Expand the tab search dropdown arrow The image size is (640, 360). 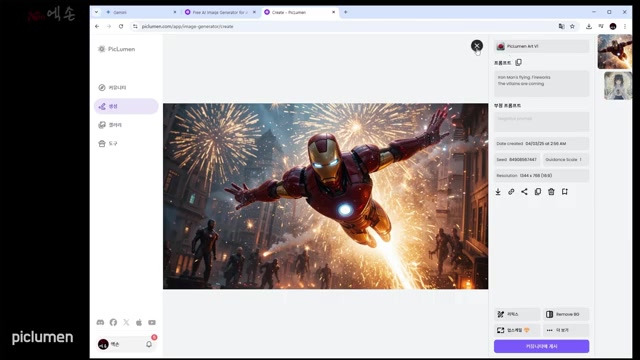tap(96, 12)
